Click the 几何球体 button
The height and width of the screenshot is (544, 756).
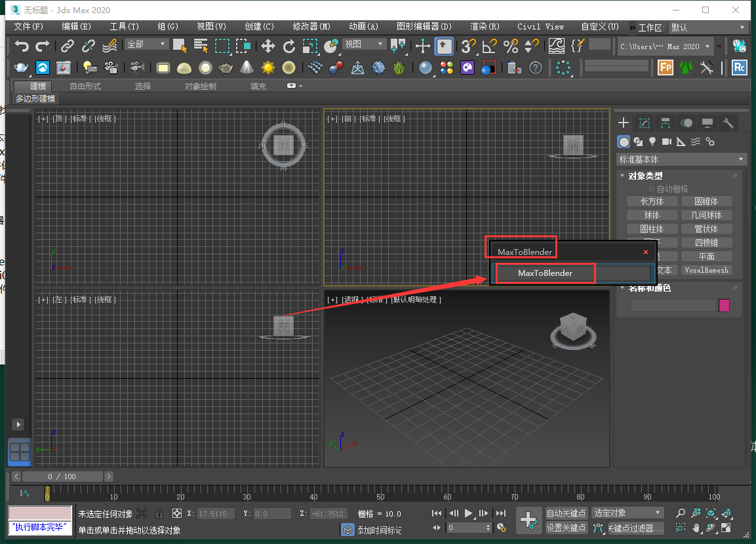[706, 215]
